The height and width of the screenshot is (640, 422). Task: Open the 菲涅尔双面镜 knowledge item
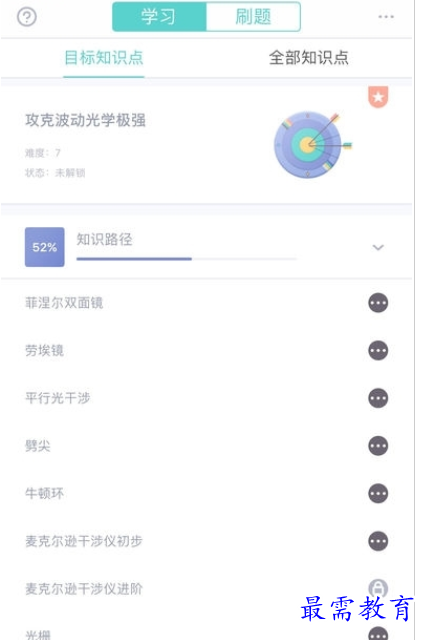[x=64, y=303]
